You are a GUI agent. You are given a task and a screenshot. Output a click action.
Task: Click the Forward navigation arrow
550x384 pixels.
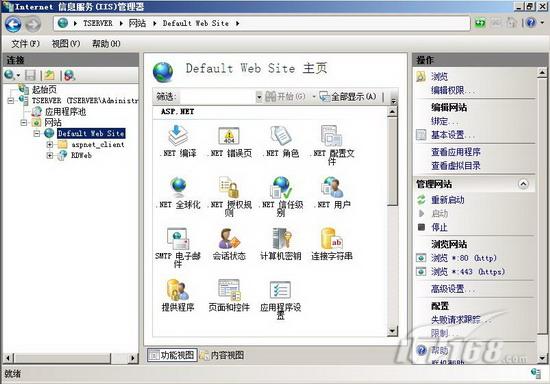(33, 24)
